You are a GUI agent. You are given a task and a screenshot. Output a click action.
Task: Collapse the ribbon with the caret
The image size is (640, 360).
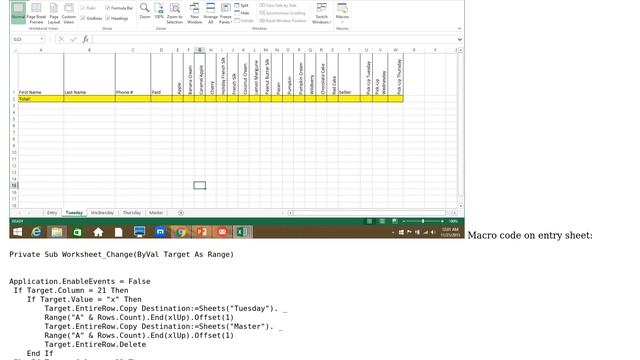[x=459, y=29]
